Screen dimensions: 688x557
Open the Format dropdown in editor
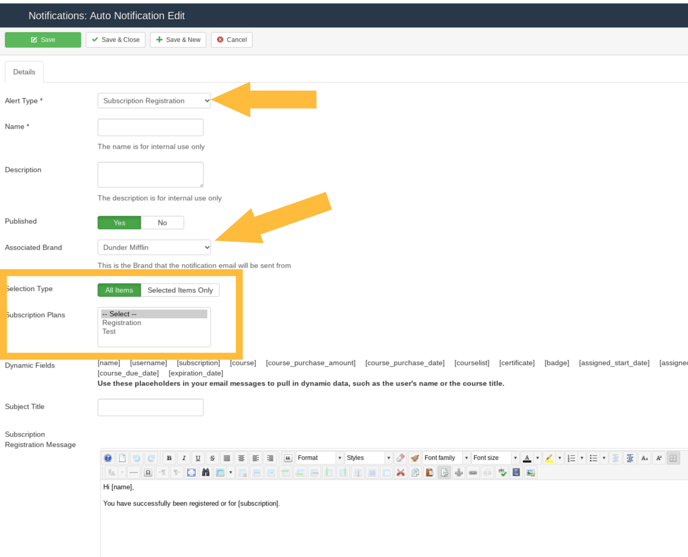tap(319, 458)
